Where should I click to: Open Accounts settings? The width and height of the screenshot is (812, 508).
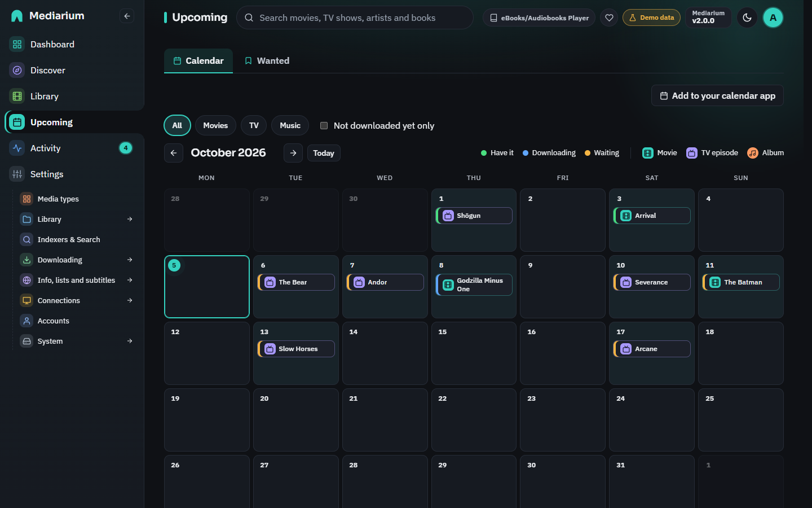point(78,321)
